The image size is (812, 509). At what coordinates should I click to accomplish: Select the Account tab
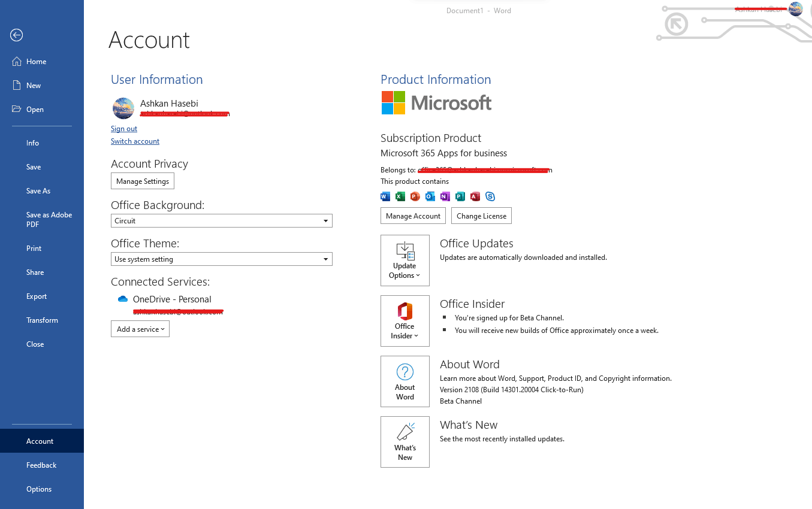(42, 441)
